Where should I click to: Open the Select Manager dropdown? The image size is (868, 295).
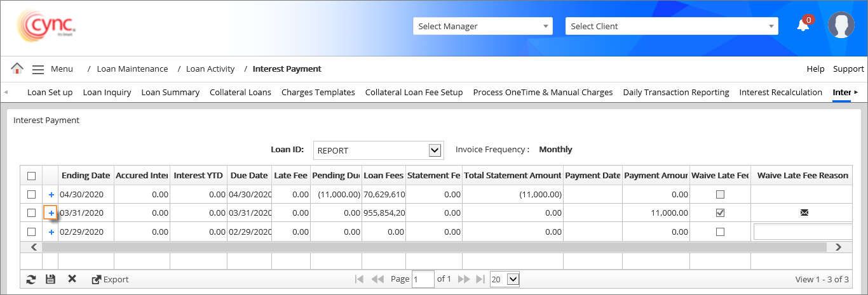click(x=483, y=26)
